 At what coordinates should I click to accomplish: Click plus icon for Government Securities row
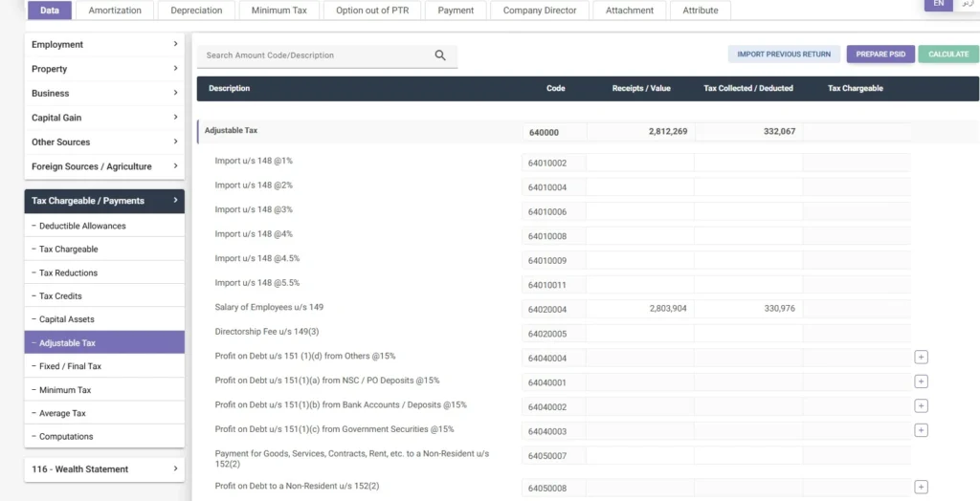coord(921,430)
